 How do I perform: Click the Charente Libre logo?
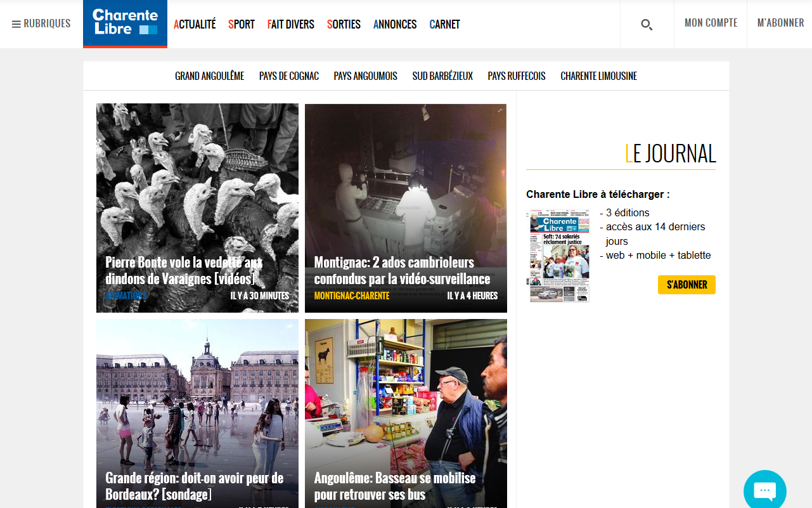pos(125,23)
